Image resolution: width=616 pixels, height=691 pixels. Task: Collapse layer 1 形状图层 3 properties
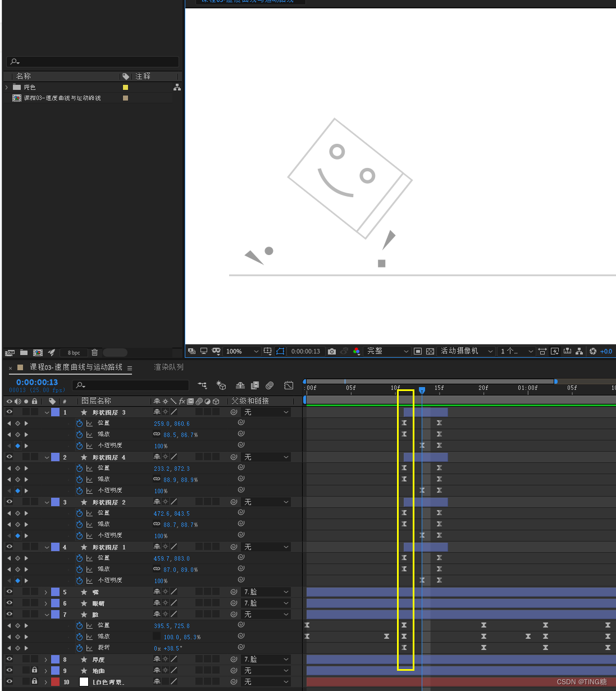point(47,412)
